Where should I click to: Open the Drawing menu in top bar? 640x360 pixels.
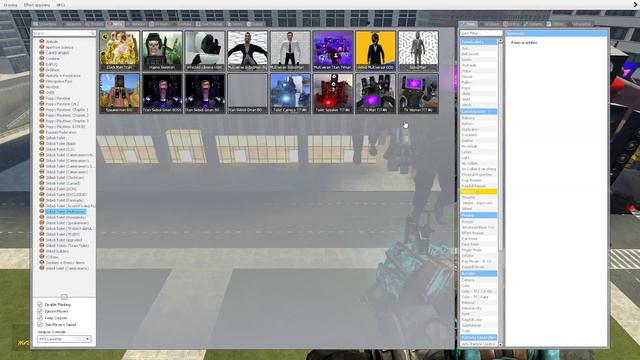click(11, 5)
